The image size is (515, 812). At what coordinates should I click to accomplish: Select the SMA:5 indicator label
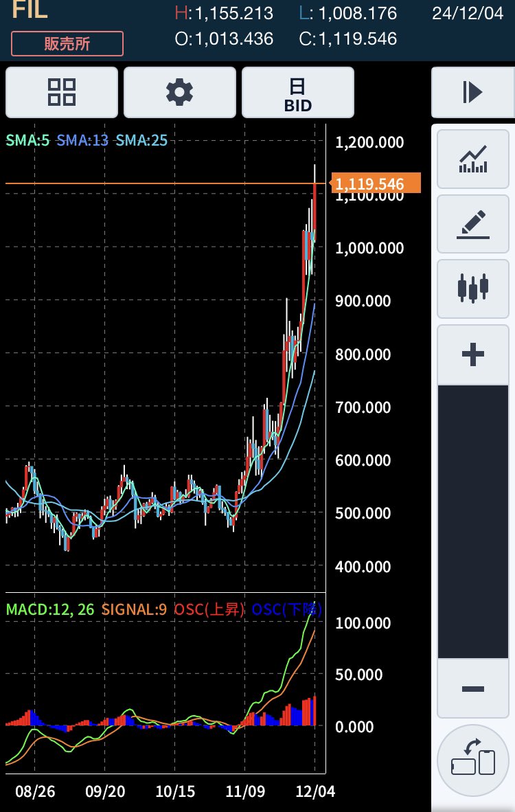pos(27,140)
